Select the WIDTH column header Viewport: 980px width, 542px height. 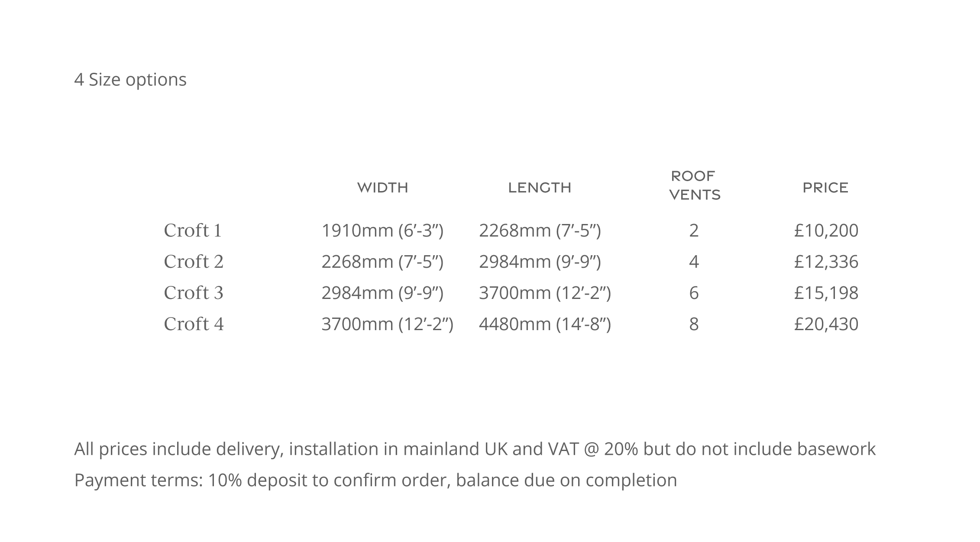tap(383, 188)
